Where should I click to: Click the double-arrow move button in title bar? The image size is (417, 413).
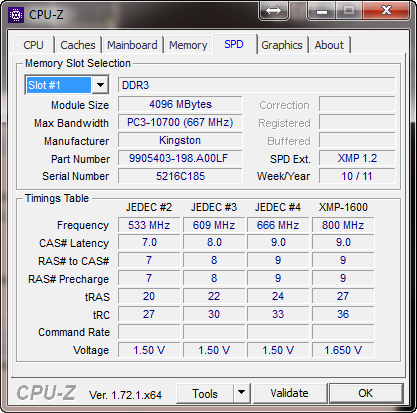tap(274, 11)
